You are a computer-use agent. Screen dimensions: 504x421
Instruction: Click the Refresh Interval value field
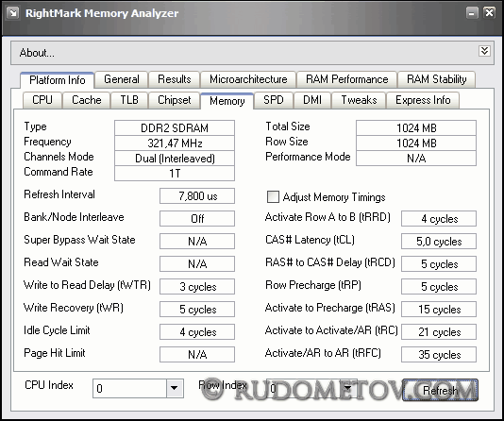click(197, 196)
